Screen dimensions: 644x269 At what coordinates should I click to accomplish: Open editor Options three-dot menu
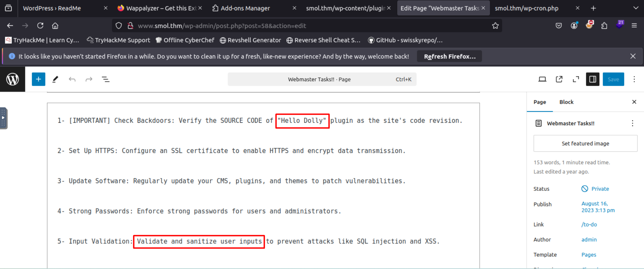(x=634, y=79)
